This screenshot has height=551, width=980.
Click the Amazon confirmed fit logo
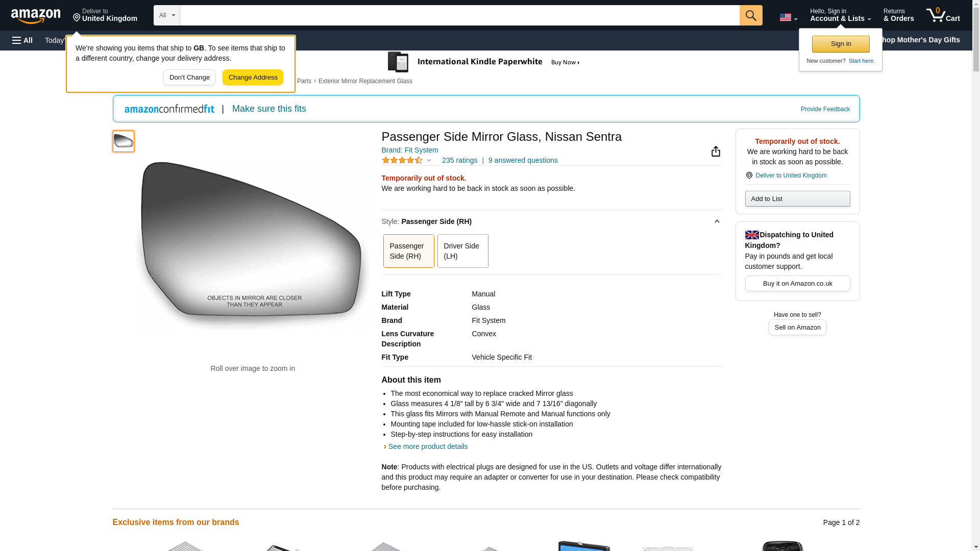click(169, 109)
